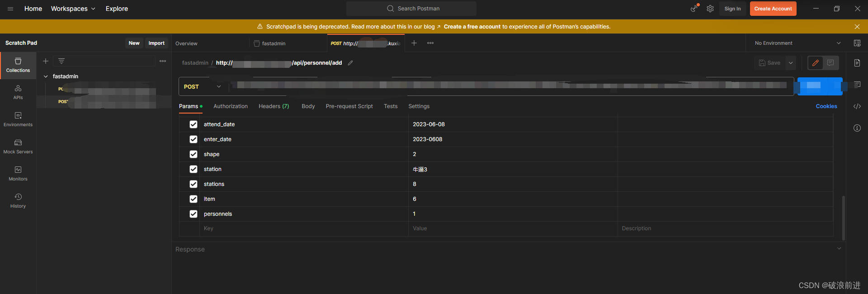Open the hamburger menu icon
The width and height of the screenshot is (868, 294).
click(x=10, y=9)
